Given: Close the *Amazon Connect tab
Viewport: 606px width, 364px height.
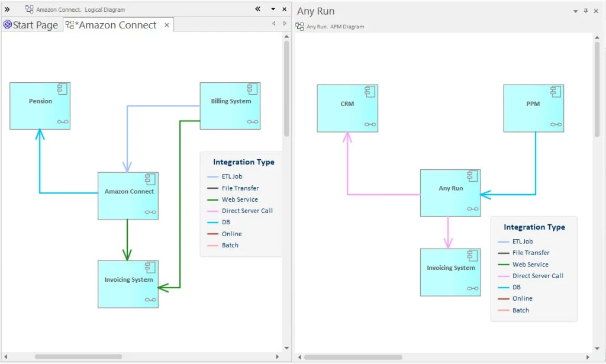Looking at the screenshot, I should tap(166, 25).
